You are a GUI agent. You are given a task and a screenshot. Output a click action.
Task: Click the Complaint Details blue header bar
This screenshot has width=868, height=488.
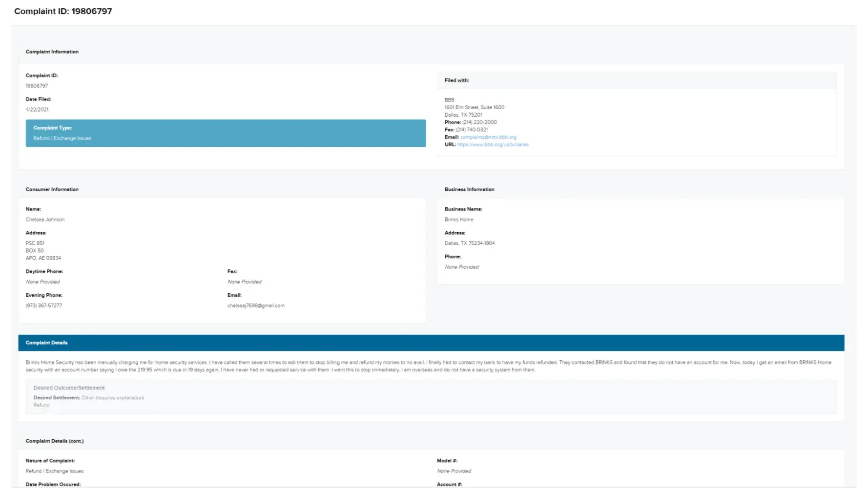(x=431, y=343)
